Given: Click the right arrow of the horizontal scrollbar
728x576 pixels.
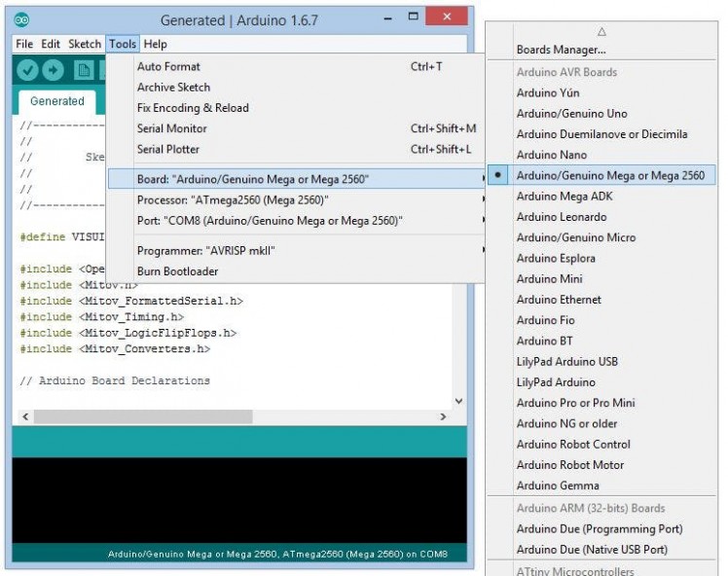Looking at the screenshot, I should coord(443,416).
